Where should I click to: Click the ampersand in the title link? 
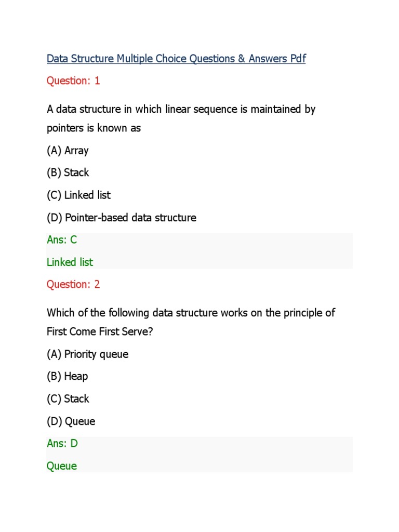click(241, 59)
